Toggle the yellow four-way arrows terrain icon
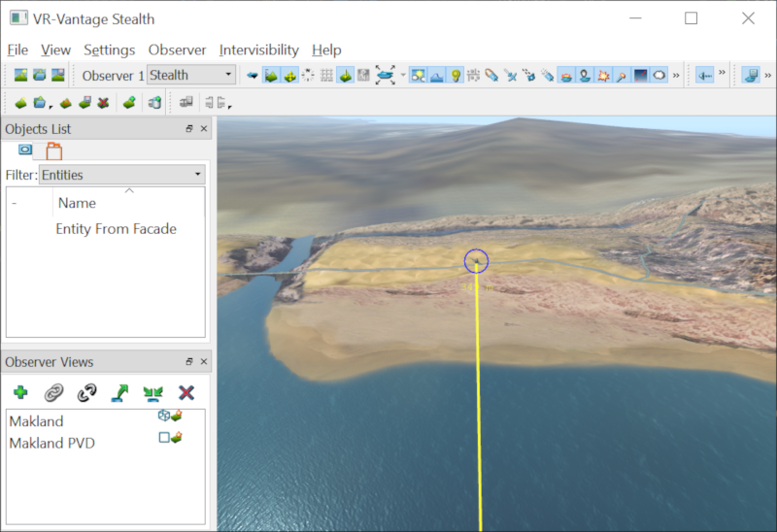Image resolution: width=777 pixels, height=532 pixels. coord(289,76)
